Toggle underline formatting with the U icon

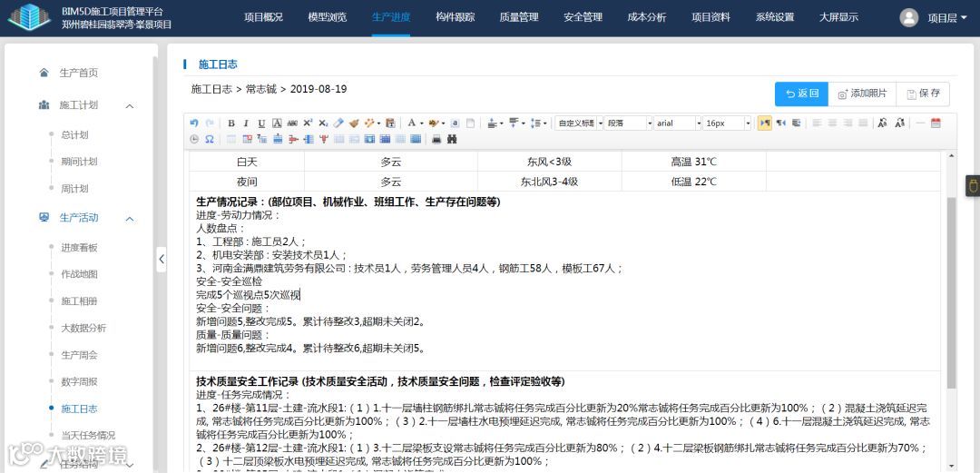coord(261,123)
